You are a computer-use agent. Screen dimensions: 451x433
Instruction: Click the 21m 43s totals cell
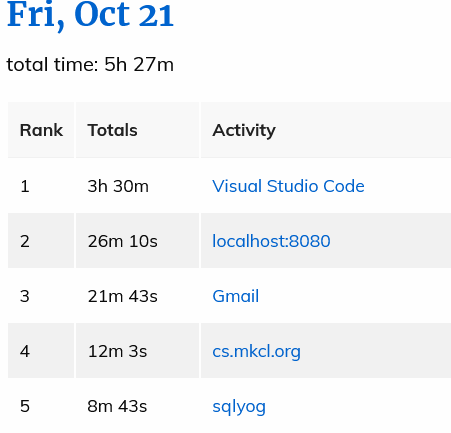137,296
